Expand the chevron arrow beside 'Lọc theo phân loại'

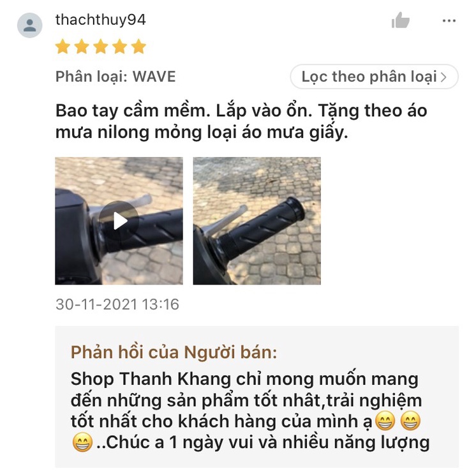(x=444, y=77)
